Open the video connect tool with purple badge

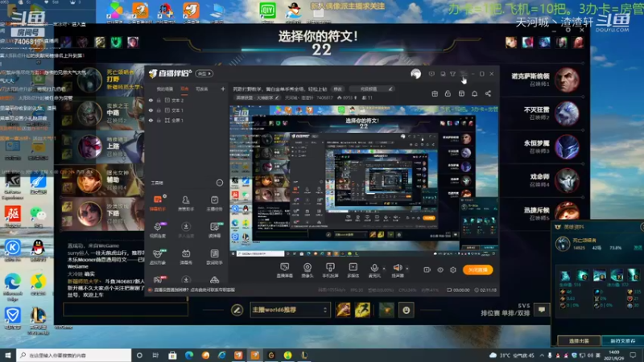(x=158, y=229)
